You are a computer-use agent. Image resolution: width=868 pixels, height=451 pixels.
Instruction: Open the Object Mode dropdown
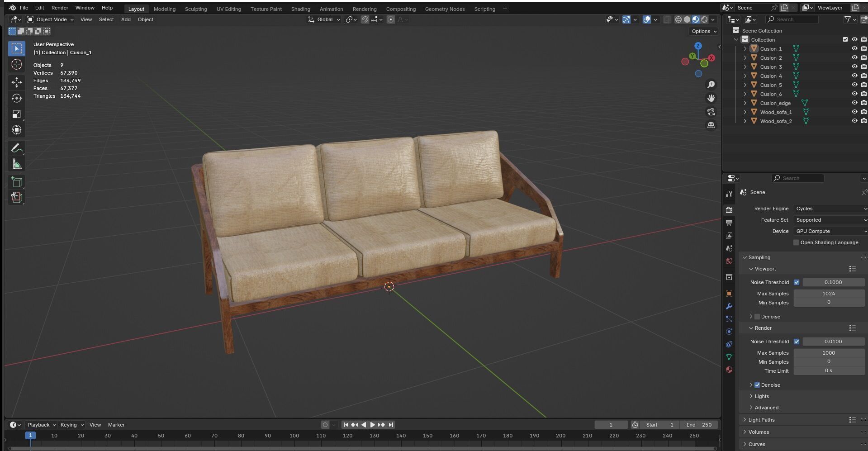tap(50, 19)
